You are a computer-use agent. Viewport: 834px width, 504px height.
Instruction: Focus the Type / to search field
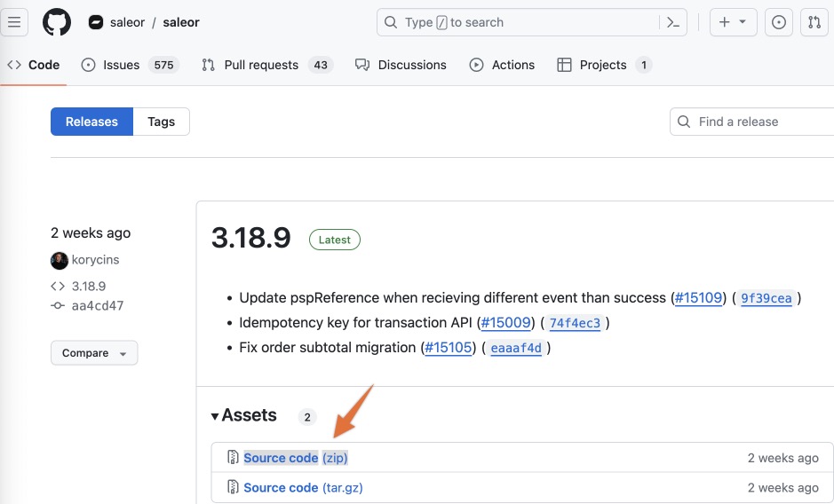[531, 22]
